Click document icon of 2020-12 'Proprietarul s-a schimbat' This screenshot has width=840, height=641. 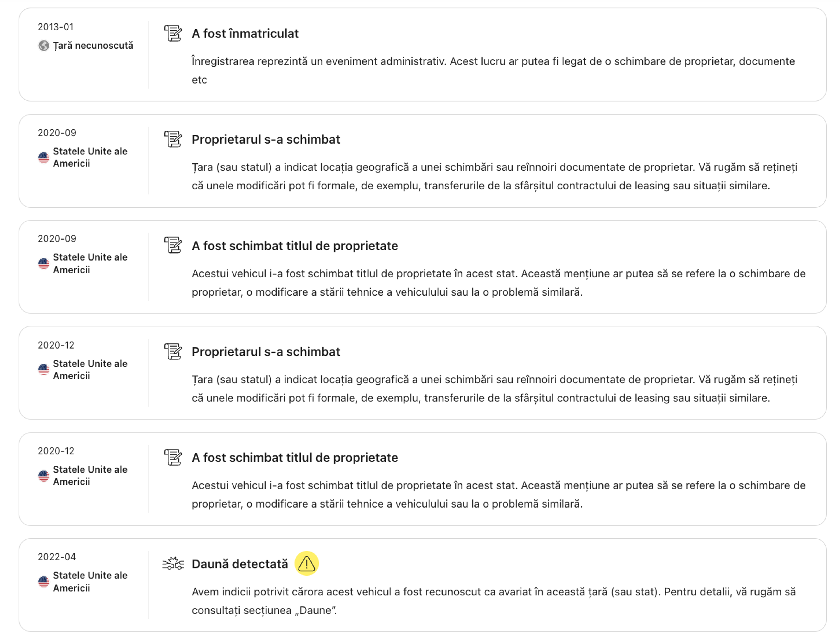173,351
